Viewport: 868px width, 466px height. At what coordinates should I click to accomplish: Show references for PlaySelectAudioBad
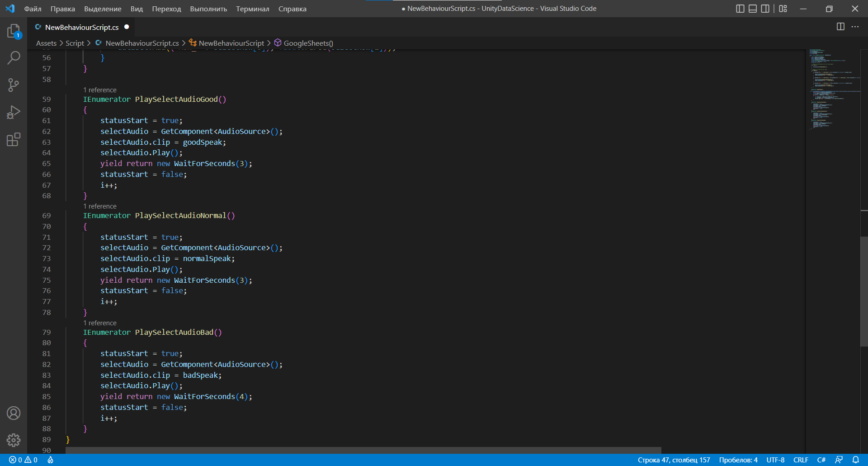click(x=100, y=323)
